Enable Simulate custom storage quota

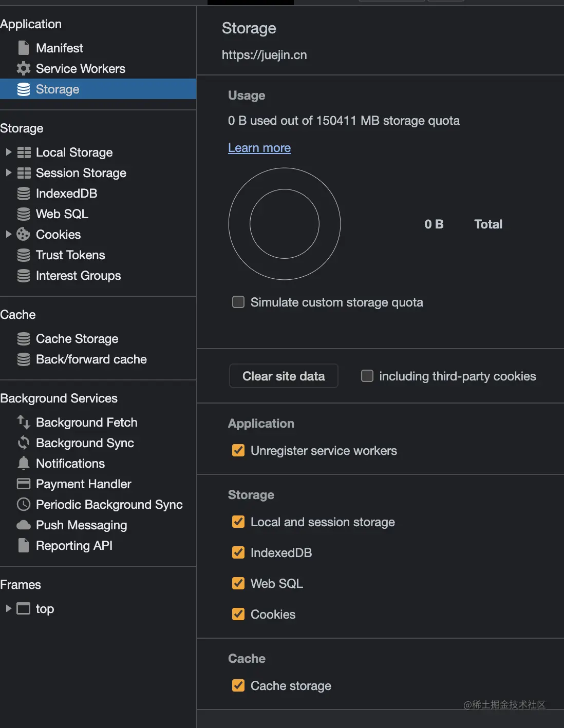click(238, 302)
